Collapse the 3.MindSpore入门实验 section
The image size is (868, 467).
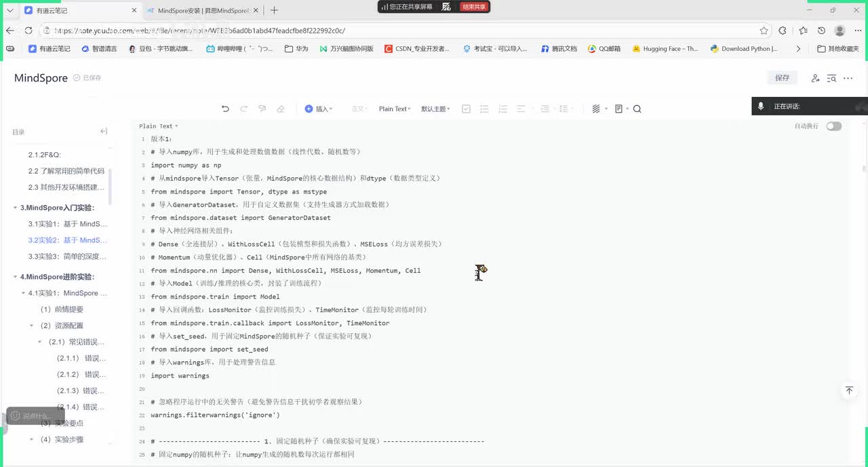click(16, 208)
